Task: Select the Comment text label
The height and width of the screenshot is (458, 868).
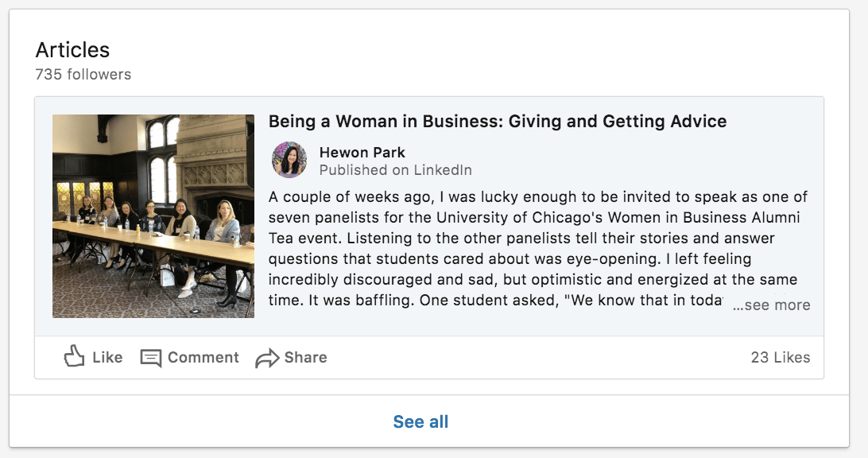Action: [x=203, y=357]
